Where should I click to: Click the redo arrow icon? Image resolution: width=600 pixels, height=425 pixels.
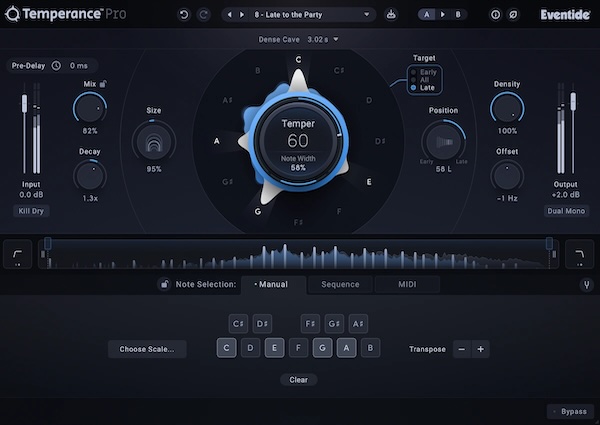[x=204, y=15]
